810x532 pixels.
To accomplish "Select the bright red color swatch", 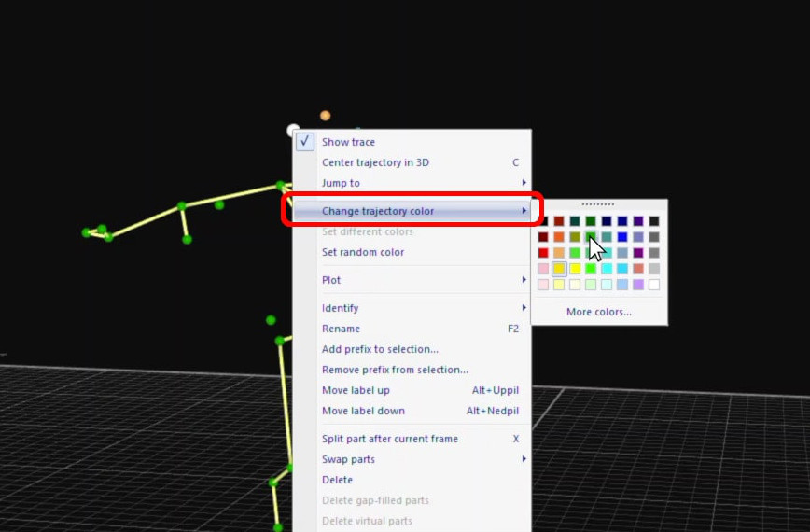I will tap(543, 253).
